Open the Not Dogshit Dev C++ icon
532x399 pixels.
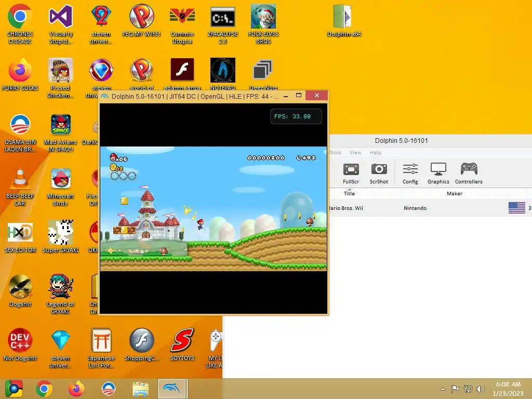click(20, 344)
